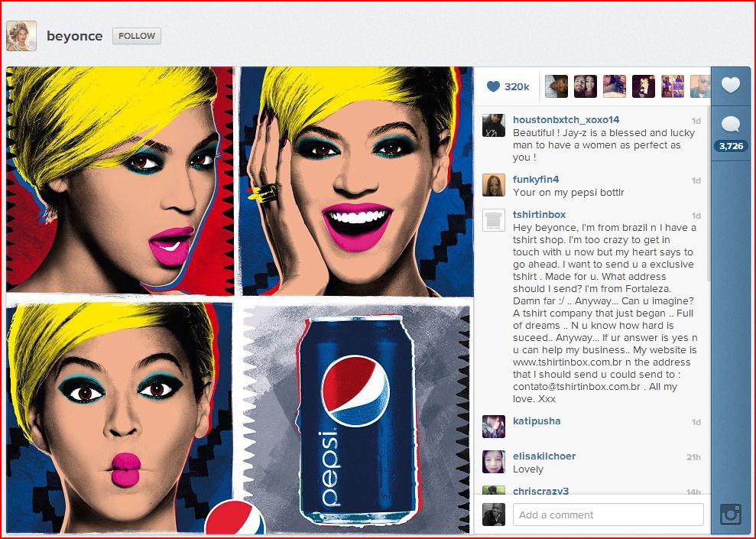Click the first liker thumbnail beside 320k
The height and width of the screenshot is (539, 756).
point(556,86)
